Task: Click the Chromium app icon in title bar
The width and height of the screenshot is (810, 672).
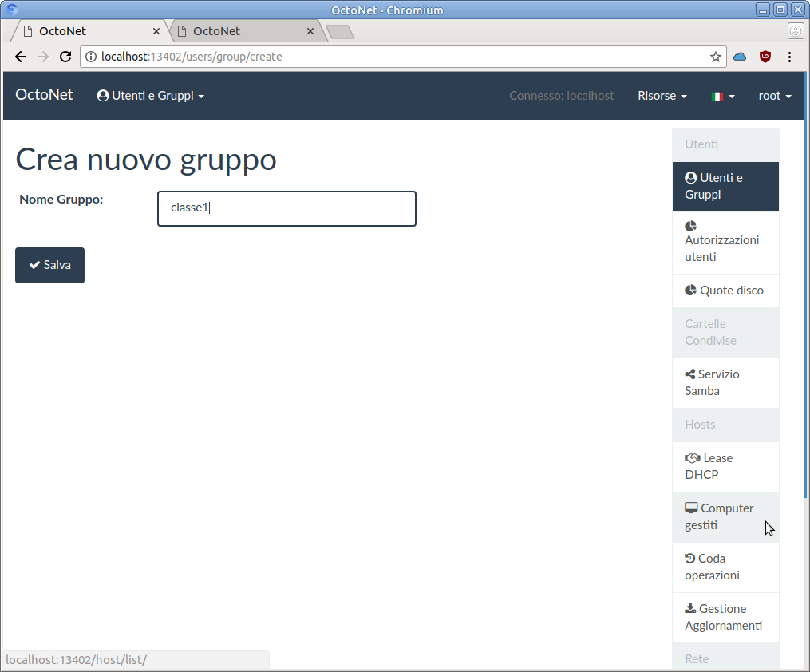Action: pyautogui.click(x=12, y=10)
